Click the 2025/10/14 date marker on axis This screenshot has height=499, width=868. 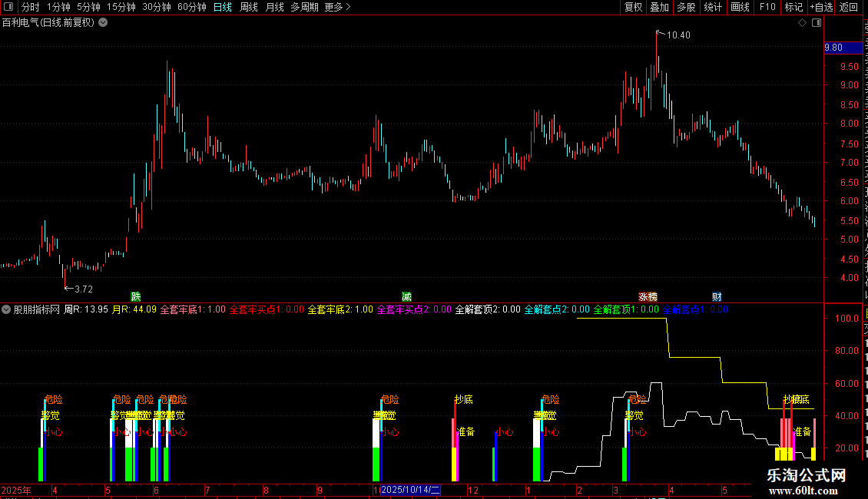click(410, 490)
